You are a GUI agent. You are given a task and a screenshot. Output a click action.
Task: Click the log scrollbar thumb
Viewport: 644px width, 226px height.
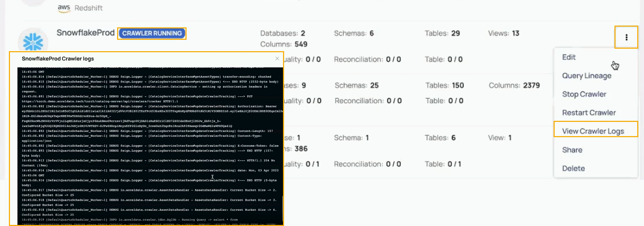(283, 209)
